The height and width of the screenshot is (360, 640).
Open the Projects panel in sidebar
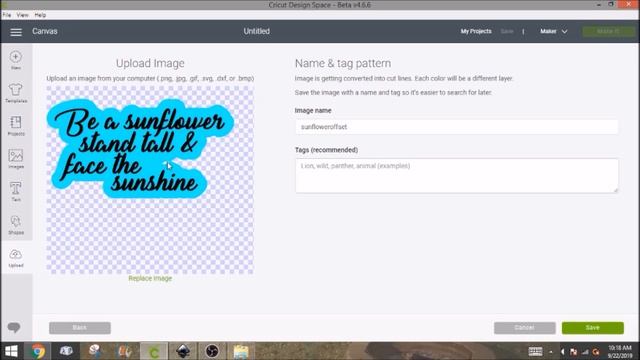tap(16, 126)
